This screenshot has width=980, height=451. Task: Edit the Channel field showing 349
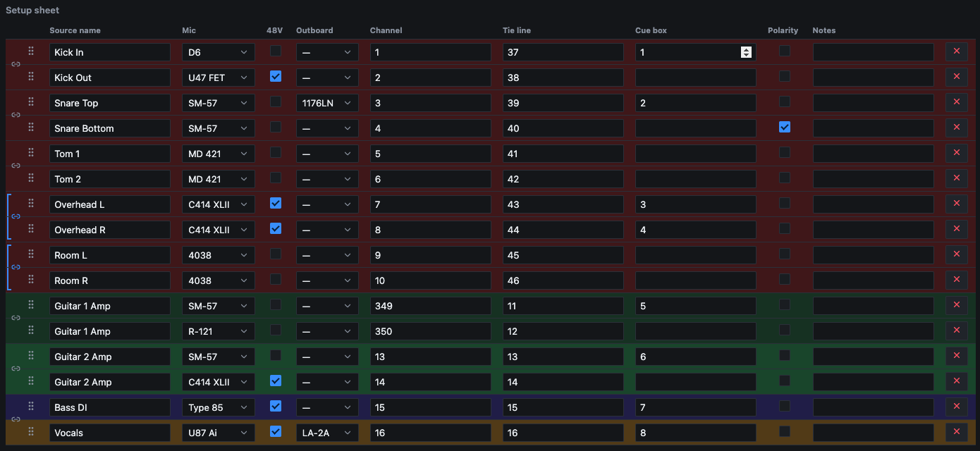[x=431, y=306]
